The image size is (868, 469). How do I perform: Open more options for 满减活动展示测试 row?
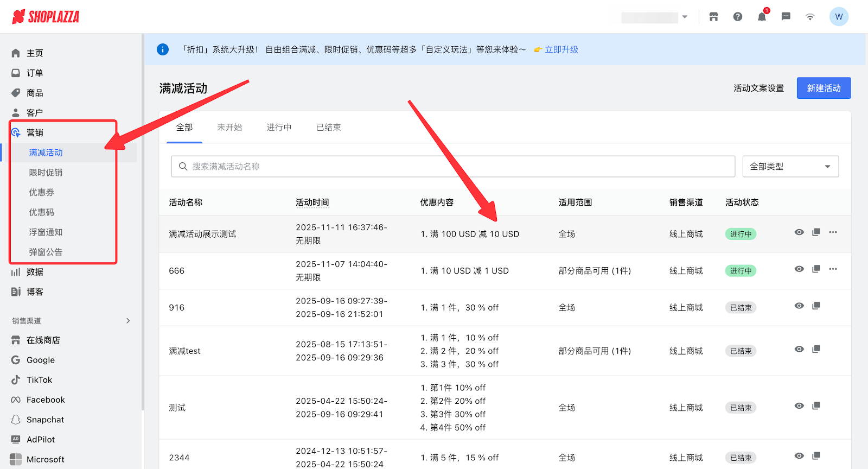point(833,232)
